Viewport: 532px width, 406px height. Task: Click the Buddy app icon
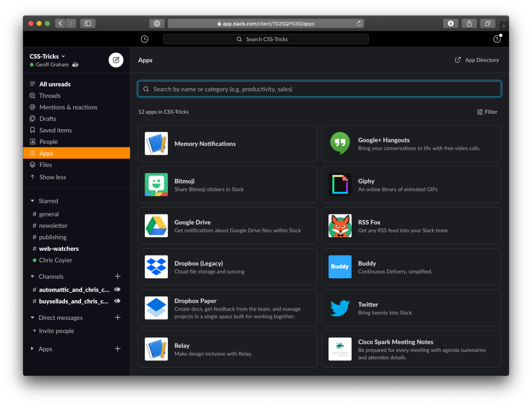340,266
